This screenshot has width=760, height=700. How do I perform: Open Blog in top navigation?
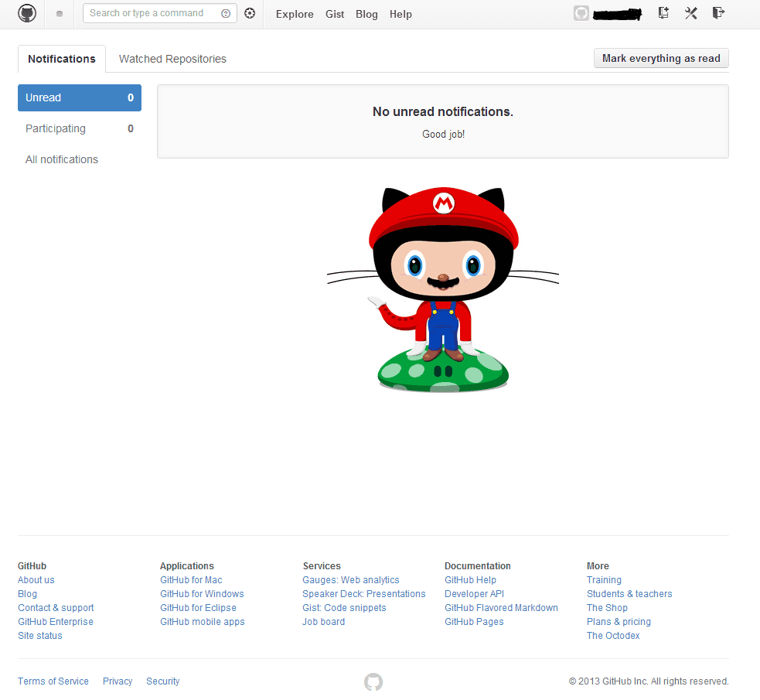(x=366, y=15)
